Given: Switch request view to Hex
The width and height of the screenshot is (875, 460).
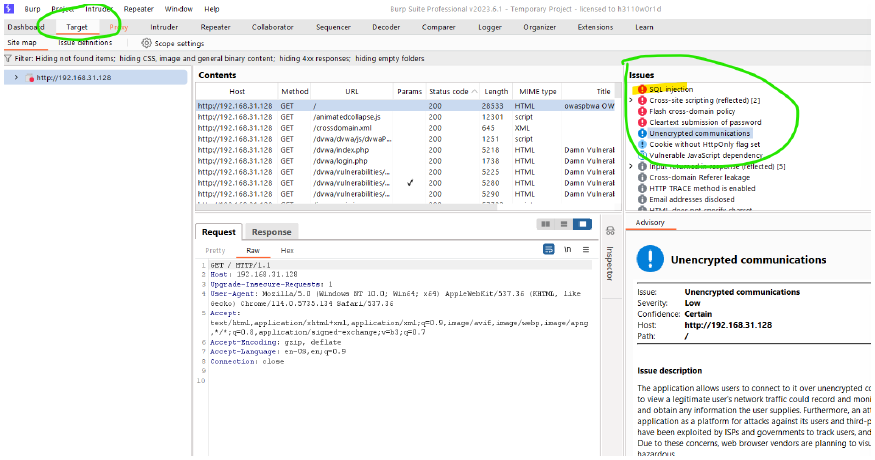Looking at the screenshot, I should tap(287, 250).
